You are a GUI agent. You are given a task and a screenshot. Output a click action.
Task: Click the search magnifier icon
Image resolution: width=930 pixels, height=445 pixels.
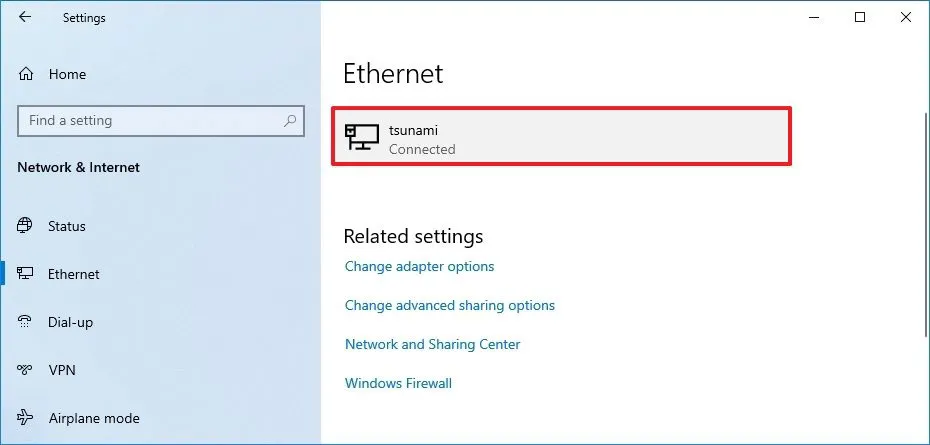click(290, 121)
